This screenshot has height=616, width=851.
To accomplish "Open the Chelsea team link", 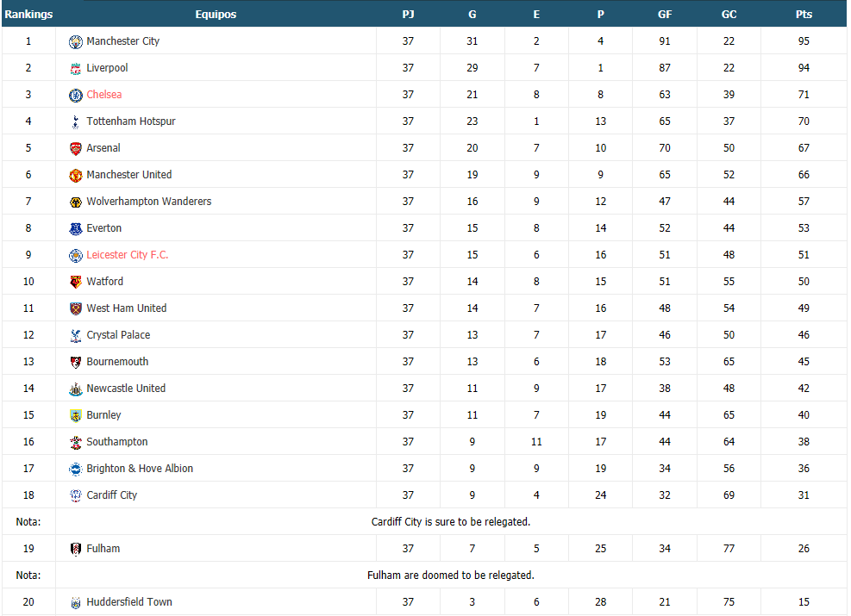I will point(104,95).
